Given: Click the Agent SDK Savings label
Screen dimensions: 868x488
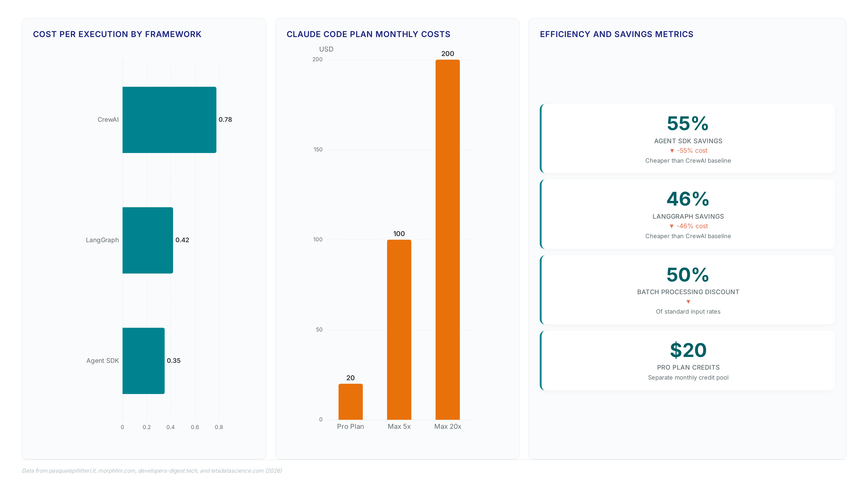Looking at the screenshot, I should (x=688, y=141).
